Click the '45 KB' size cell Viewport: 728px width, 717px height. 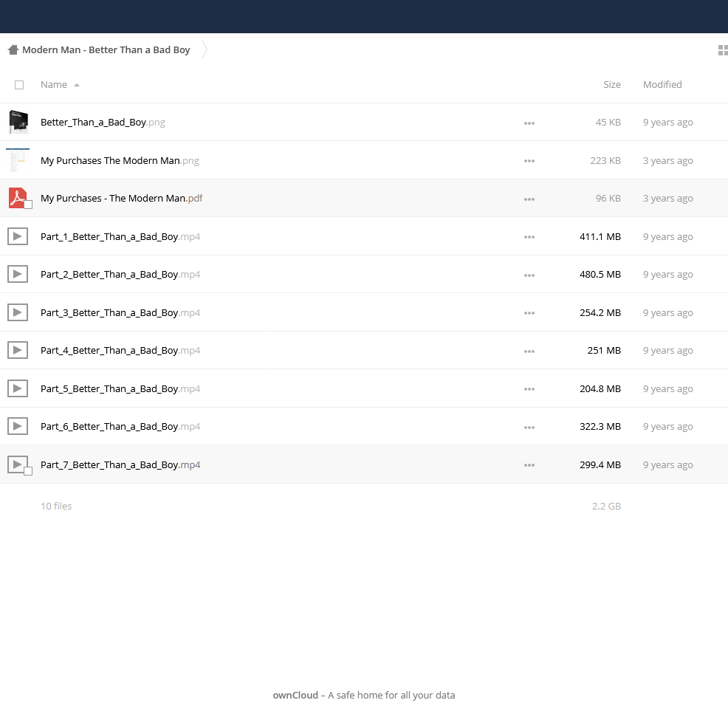point(608,122)
